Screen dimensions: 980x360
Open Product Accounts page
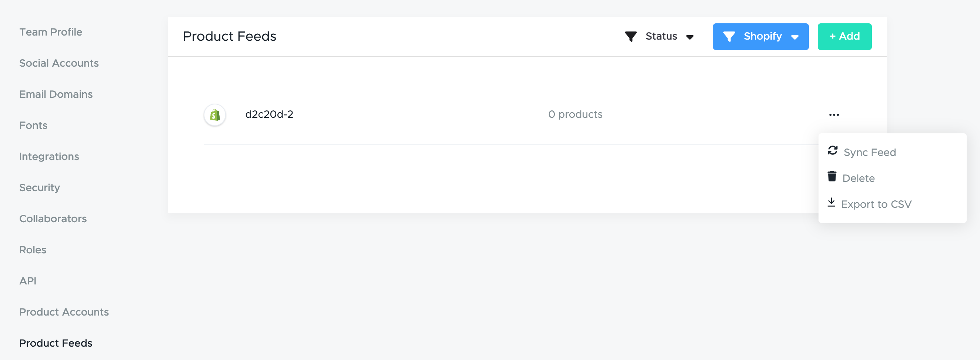[64, 312]
